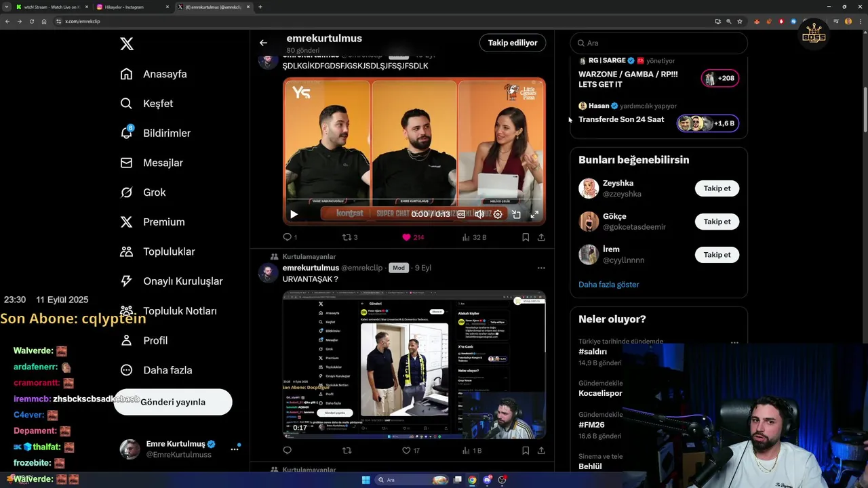Open emrekurtulmus author name on URVANTAŞAK post
Viewport: 868px width, 488px height.
[x=311, y=268]
